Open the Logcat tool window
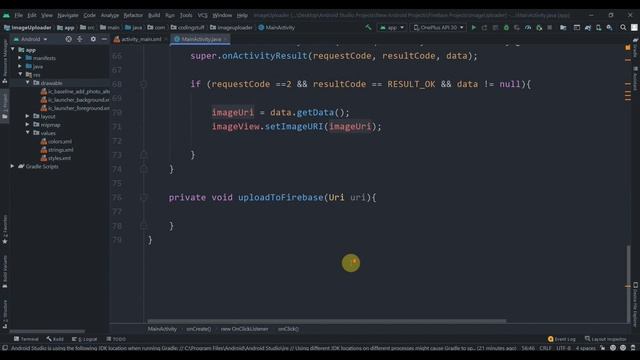The height and width of the screenshot is (360, 640). pyautogui.click(x=84, y=339)
